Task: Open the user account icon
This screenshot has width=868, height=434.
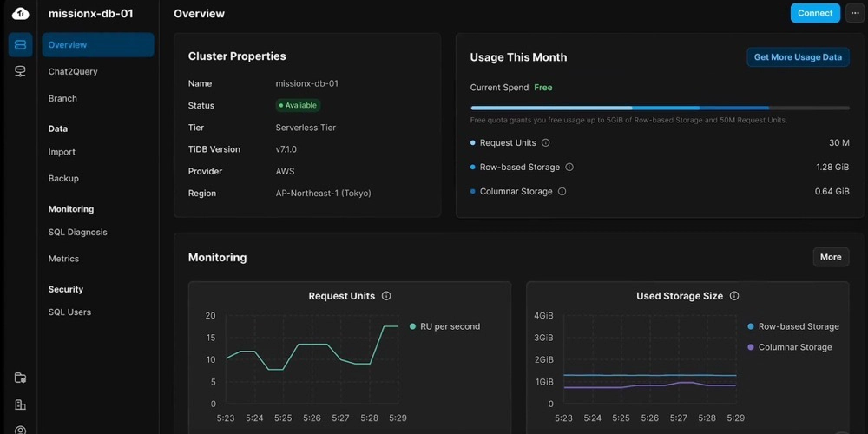Action: point(20,429)
